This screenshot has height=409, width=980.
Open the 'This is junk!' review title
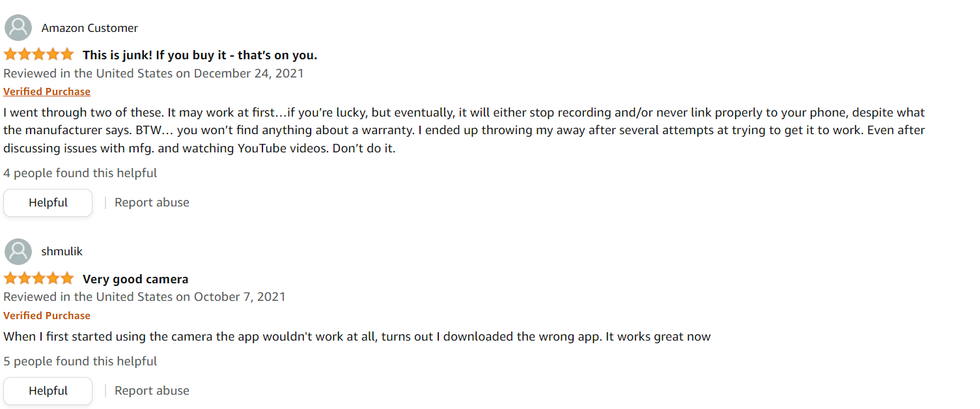pos(200,55)
